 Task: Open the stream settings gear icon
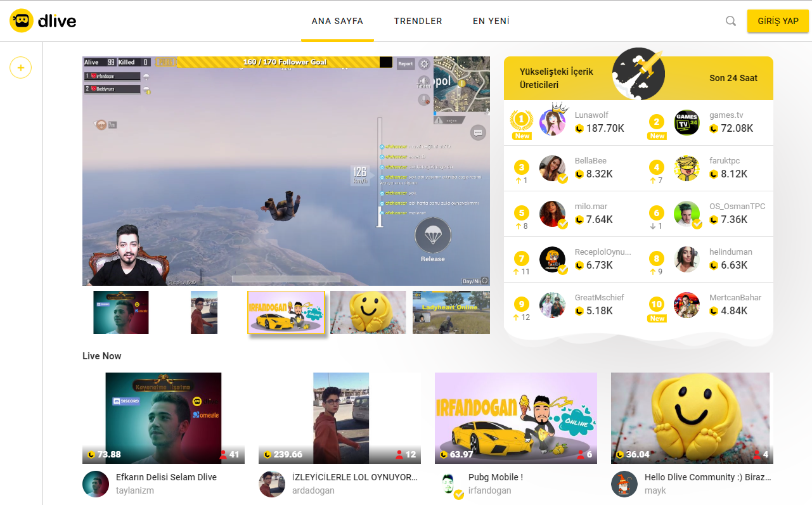[x=424, y=63]
